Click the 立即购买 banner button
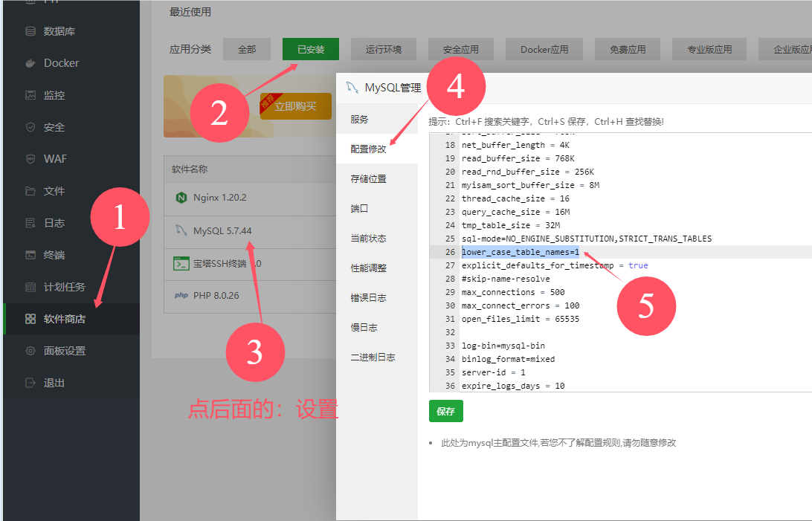Image resolution: width=812 pixels, height=521 pixels. (296, 106)
